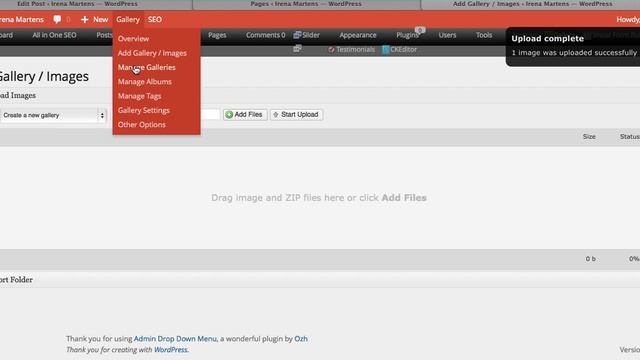Image resolution: width=640 pixels, height=360 pixels.
Task: Click the text field left of Add Files
Action: coord(210,115)
